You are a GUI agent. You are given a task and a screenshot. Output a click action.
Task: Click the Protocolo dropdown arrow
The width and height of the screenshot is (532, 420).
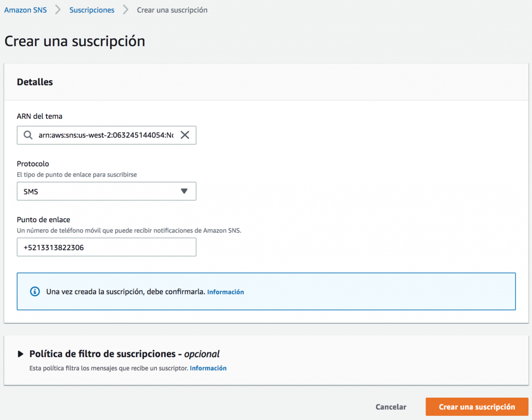[183, 191]
